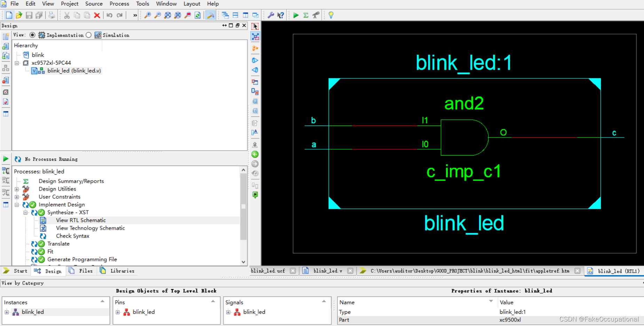
Task: Expand the Design Utilities node
Action: coord(17,189)
